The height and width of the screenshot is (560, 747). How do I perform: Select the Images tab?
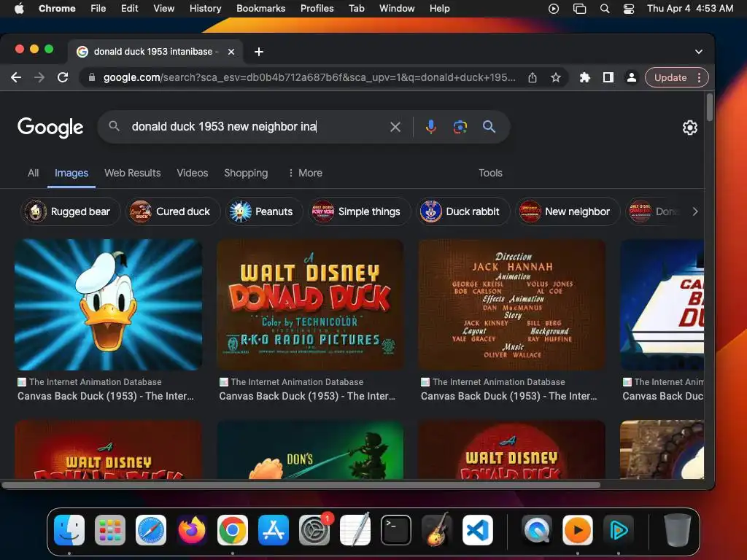(71, 173)
